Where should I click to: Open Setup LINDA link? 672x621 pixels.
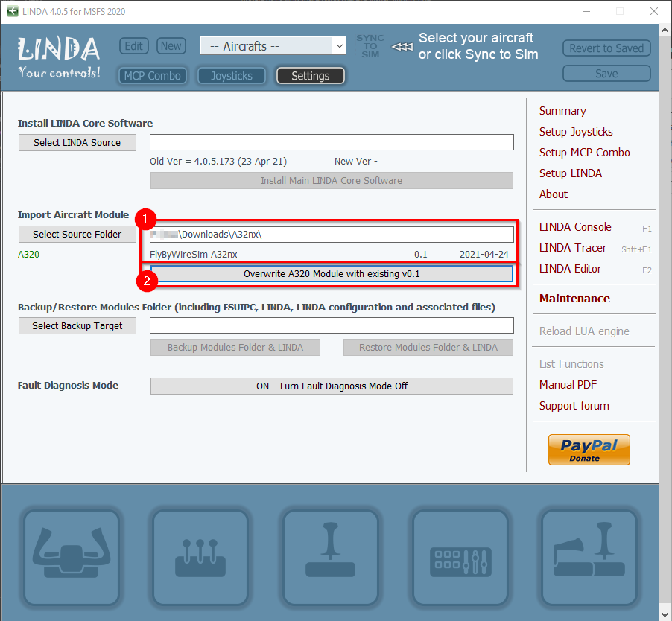[571, 173]
